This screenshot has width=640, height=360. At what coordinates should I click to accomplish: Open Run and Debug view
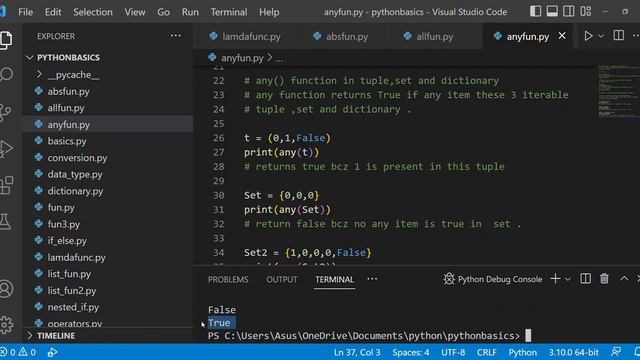(x=6, y=149)
